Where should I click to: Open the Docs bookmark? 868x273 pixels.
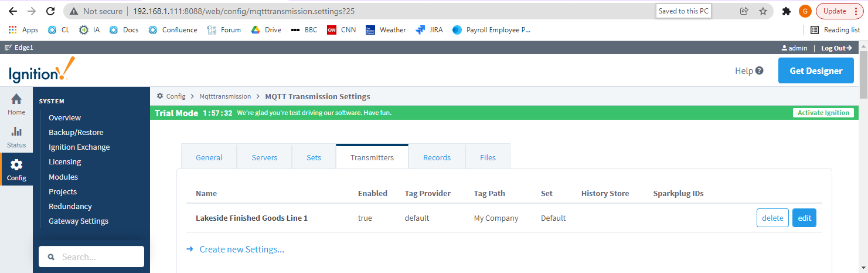coord(124,30)
